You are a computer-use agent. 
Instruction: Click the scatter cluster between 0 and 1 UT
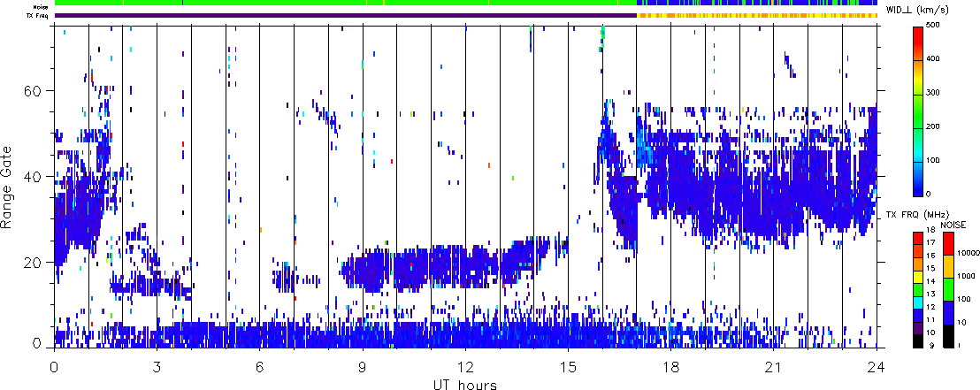click(x=72, y=216)
